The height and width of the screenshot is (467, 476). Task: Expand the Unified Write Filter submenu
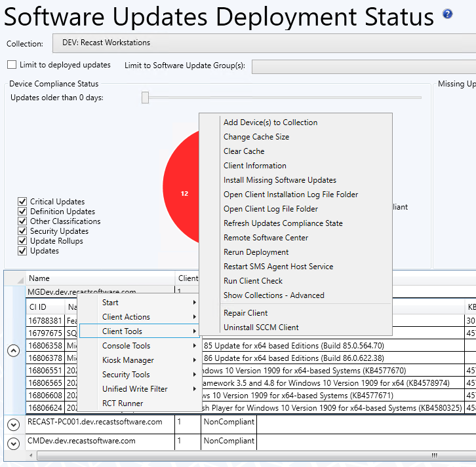[139, 389]
